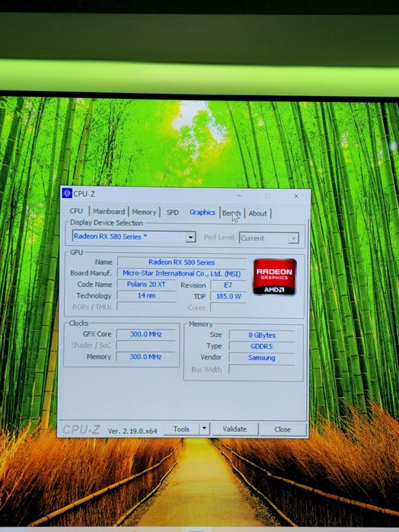Click the CPU-Z title bar icon
The height and width of the screenshot is (532, 399).
tap(67, 193)
